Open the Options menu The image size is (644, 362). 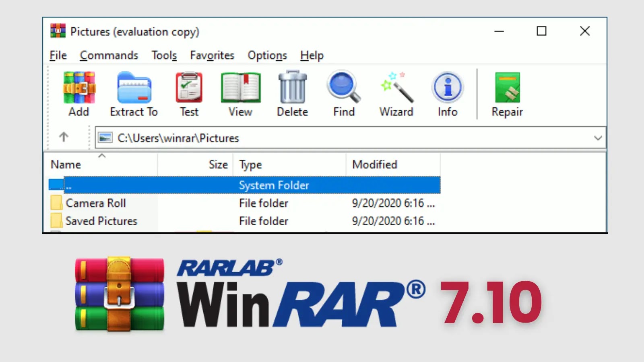[267, 56]
